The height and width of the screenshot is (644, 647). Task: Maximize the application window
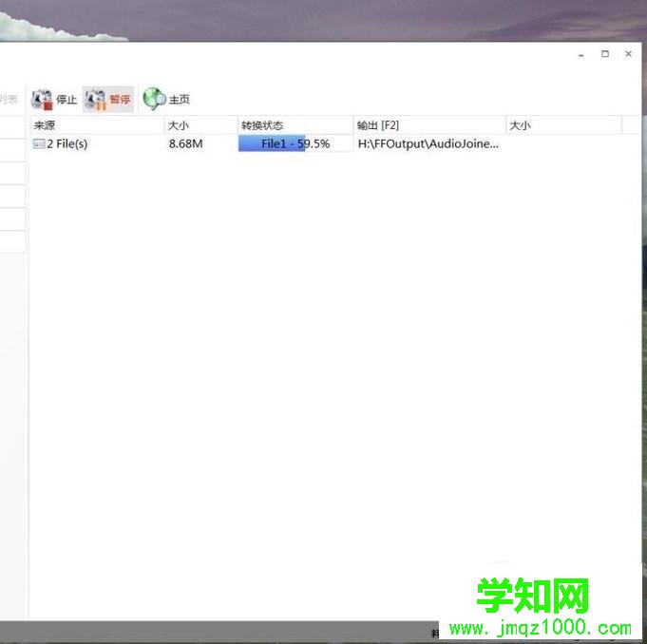click(605, 54)
